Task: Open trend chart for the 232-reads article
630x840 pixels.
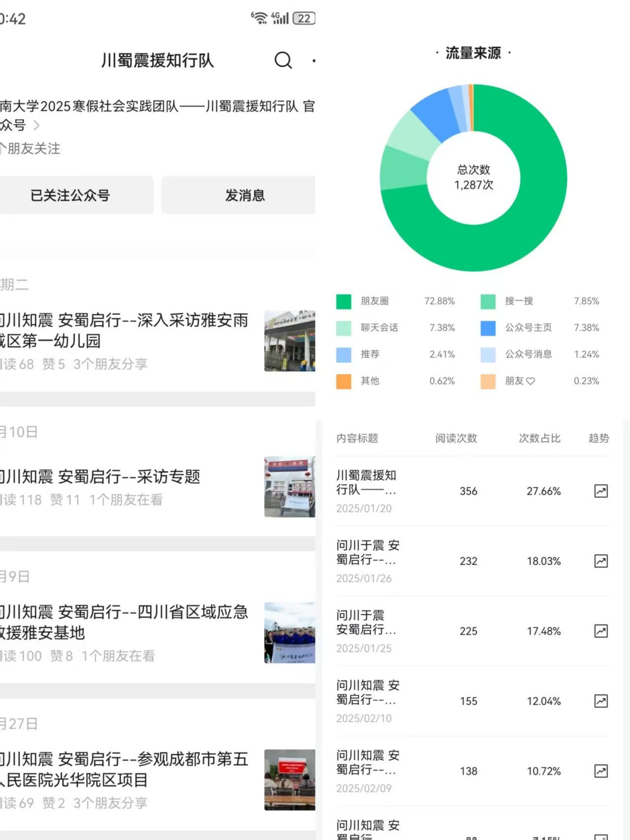Action: point(600,561)
